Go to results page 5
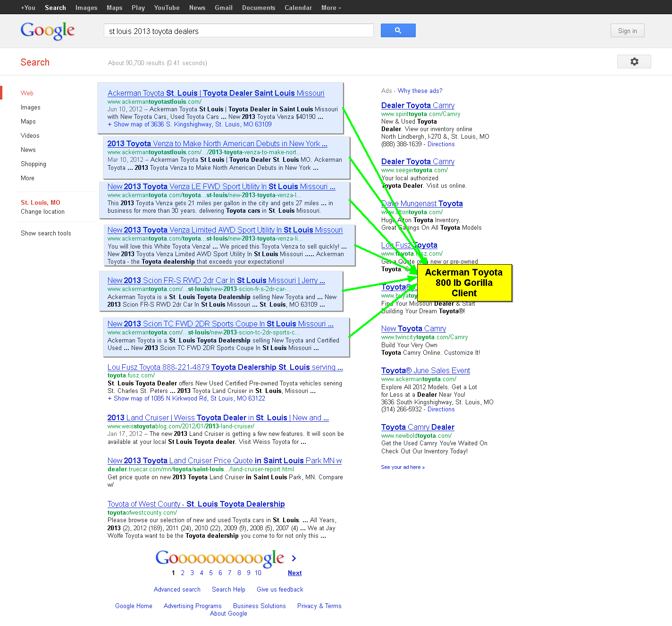This screenshot has width=672, height=626. click(x=211, y=573)
